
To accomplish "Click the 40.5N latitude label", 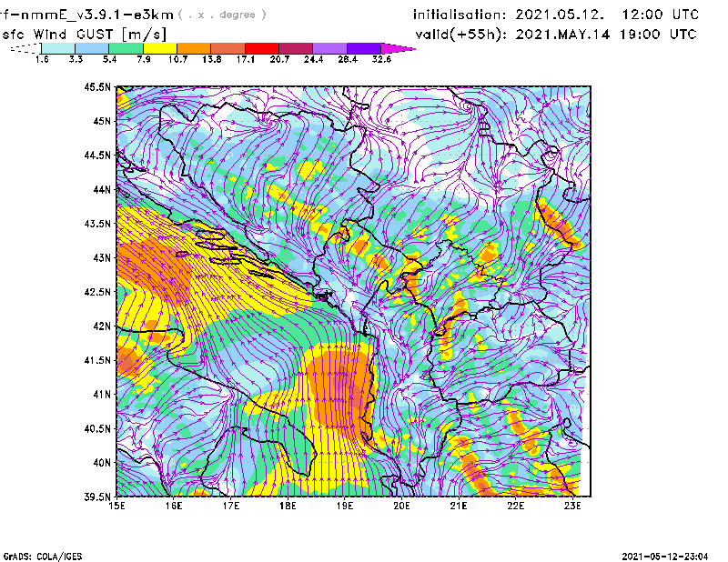I will click(x=97, y=428).
